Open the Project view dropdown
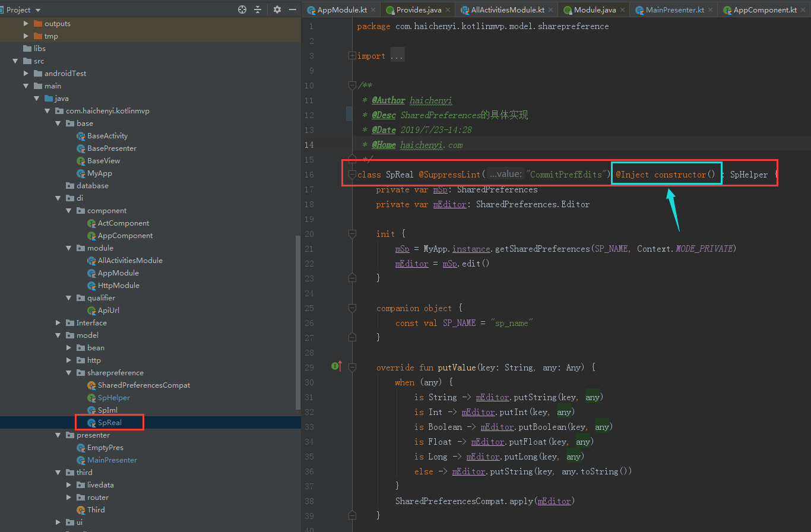This screenshot has height=532, width=811. point(38,10)
